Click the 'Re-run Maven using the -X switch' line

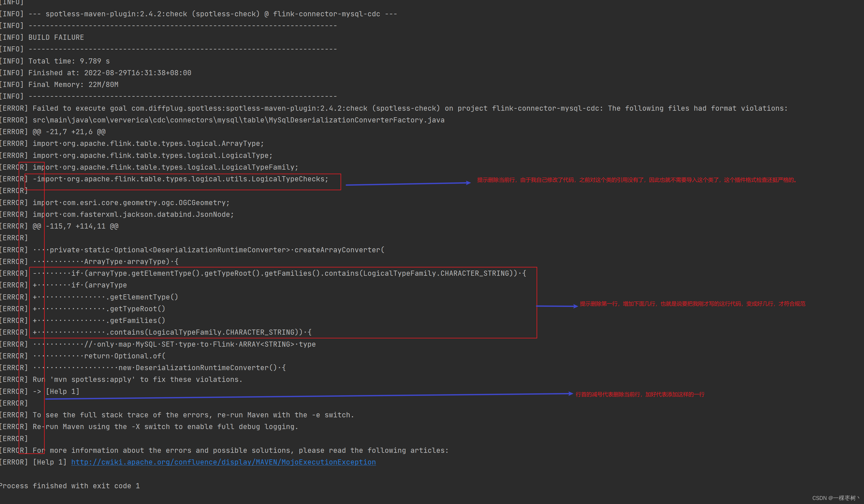(x=149, y=426)
